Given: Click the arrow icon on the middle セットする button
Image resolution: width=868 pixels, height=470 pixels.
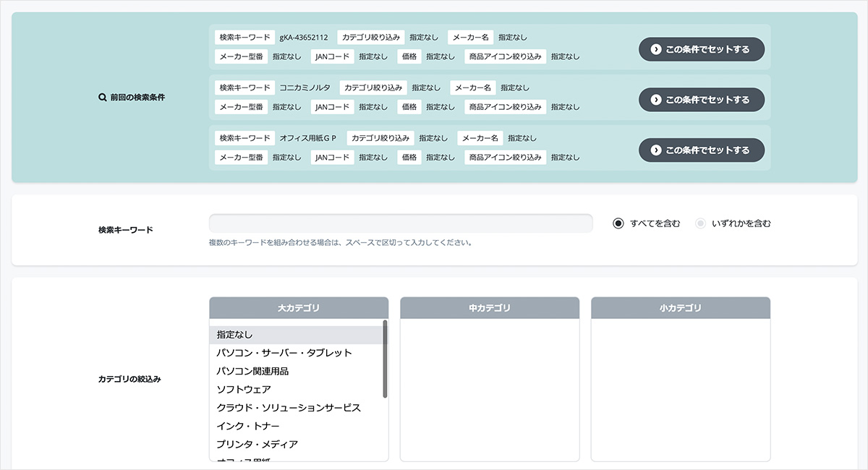Looking at the screenshot, I should (x=657, y=100).
